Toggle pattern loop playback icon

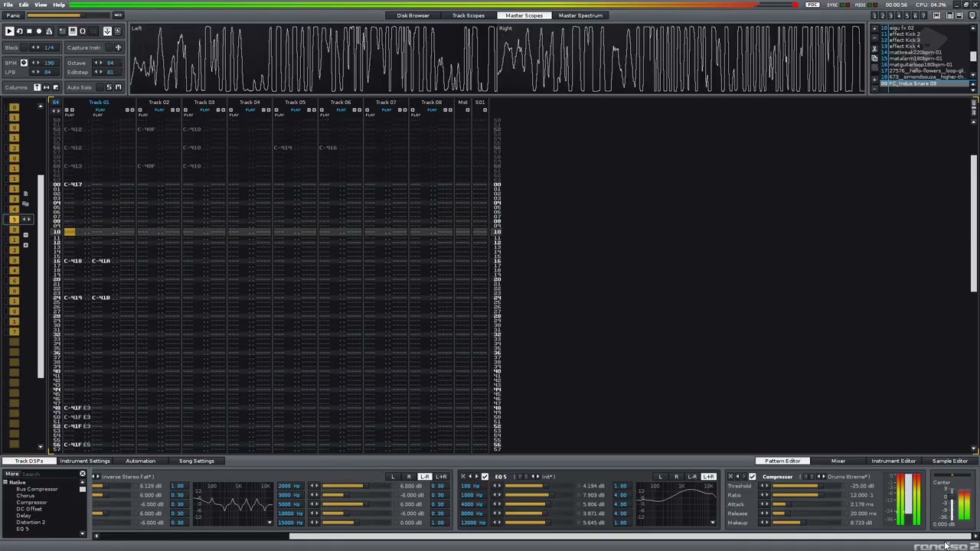19,31
